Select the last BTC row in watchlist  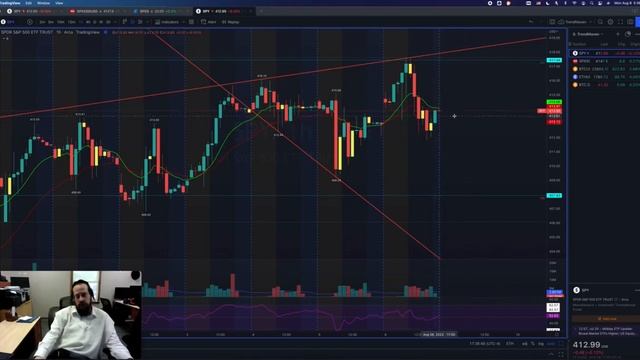coord(605,84)
